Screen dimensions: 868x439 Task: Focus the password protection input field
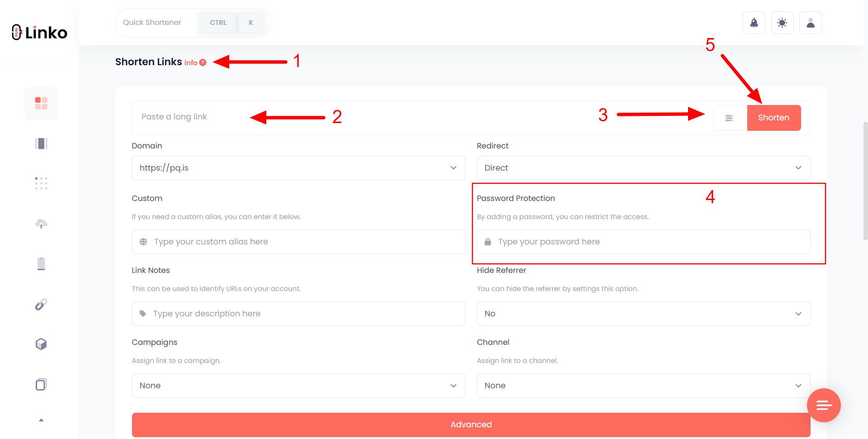tap(643, 242)
